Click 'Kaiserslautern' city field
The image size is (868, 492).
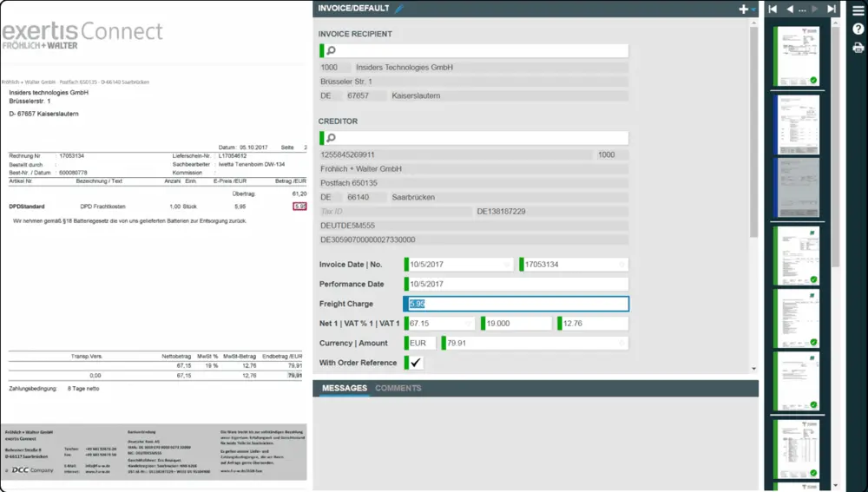(509, 95)
